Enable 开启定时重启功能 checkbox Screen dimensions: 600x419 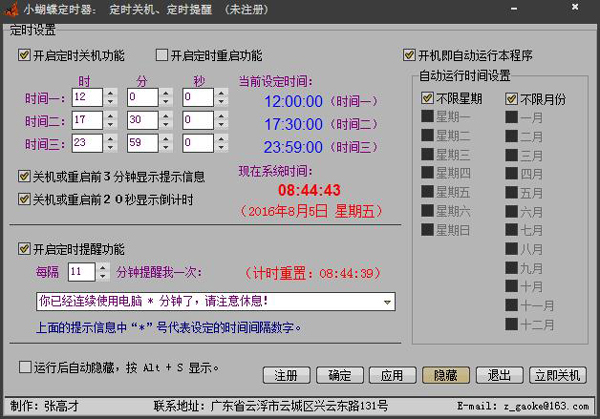pos(162,55)
